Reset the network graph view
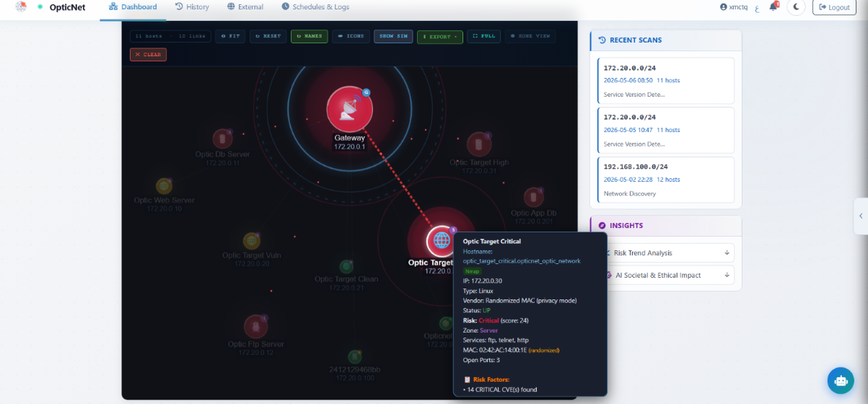 point(268,36)
